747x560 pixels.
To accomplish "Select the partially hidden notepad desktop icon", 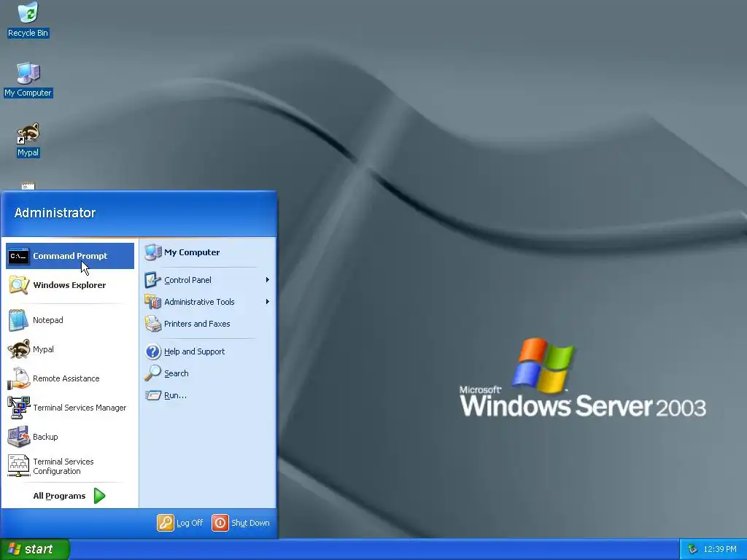I will 28,185.
